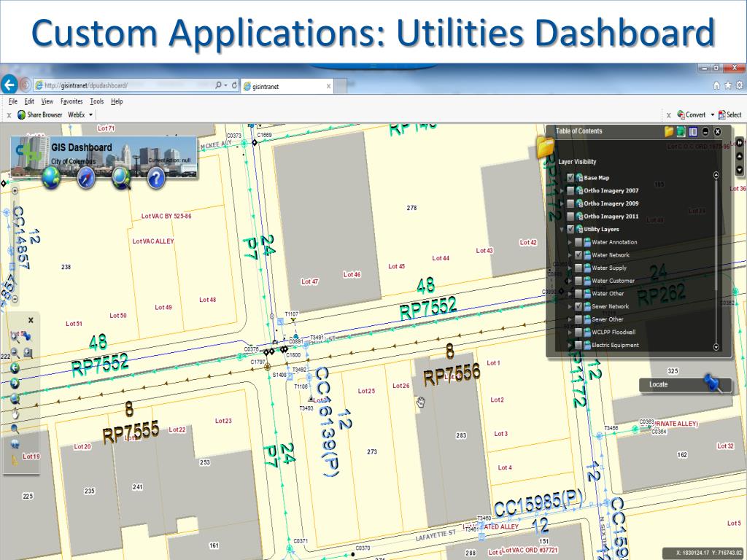
Task: Uncheck the Base Map layer checkbox
Action: [x=570, y=178]
